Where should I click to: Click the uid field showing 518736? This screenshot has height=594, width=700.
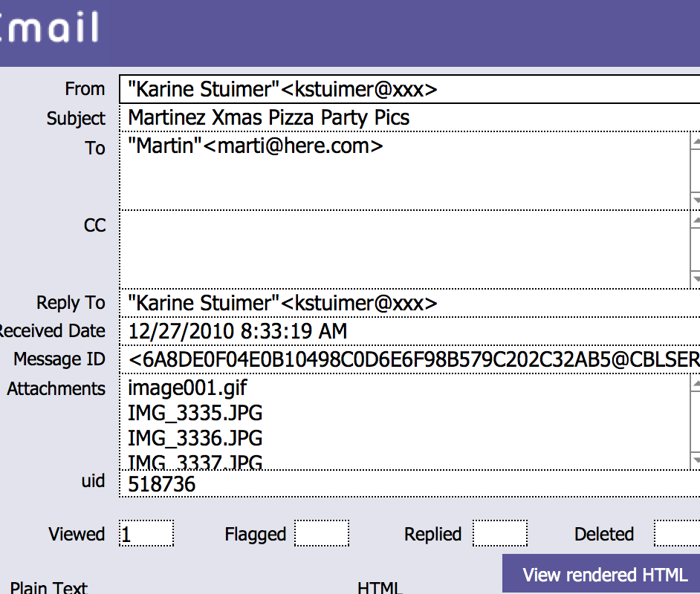point(409,484)
